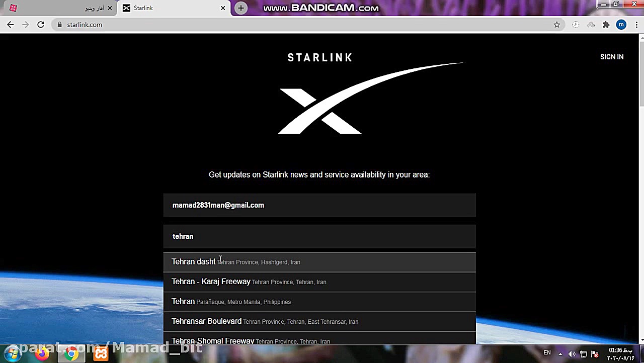
Task: Minimize the Chrome window
Action: coord(604,5)
